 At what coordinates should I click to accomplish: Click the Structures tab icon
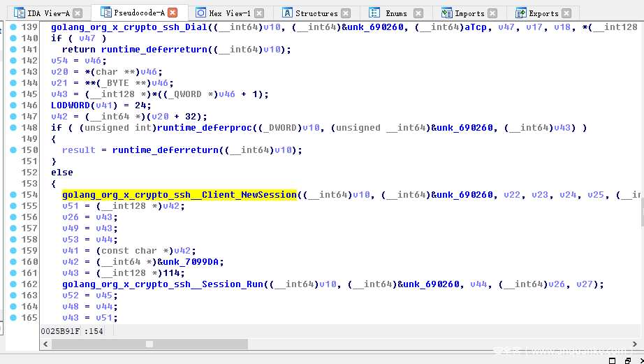click(x=287, y=13)
